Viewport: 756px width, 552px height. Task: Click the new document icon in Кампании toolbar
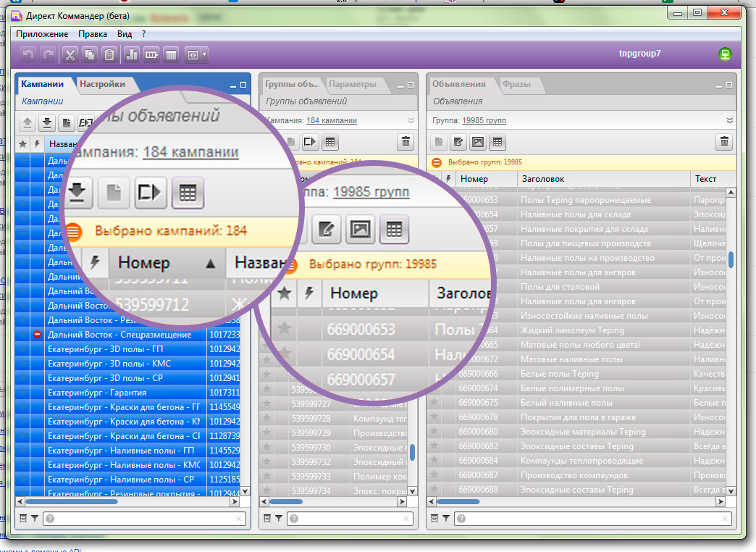67,122
